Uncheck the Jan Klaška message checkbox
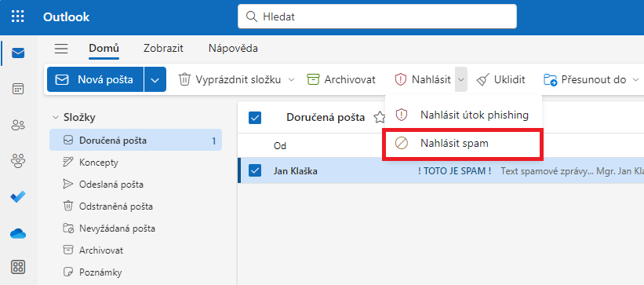 click(x=255, y=170)
